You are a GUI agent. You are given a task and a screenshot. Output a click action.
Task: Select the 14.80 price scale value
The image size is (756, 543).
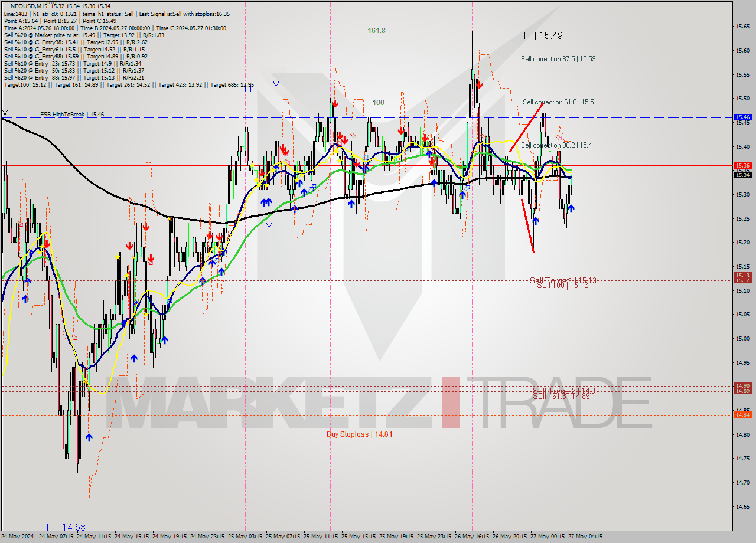pyautogui.click(x=742, y=434)
